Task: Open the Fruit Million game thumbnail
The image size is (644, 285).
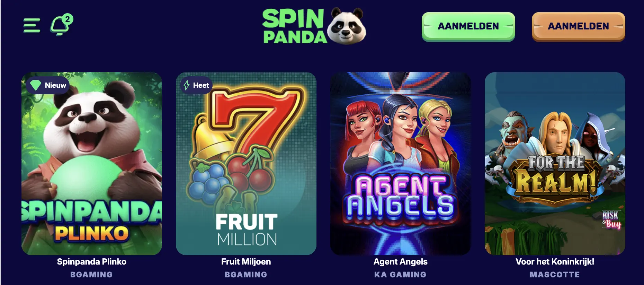Action: (x=246, y=164)
